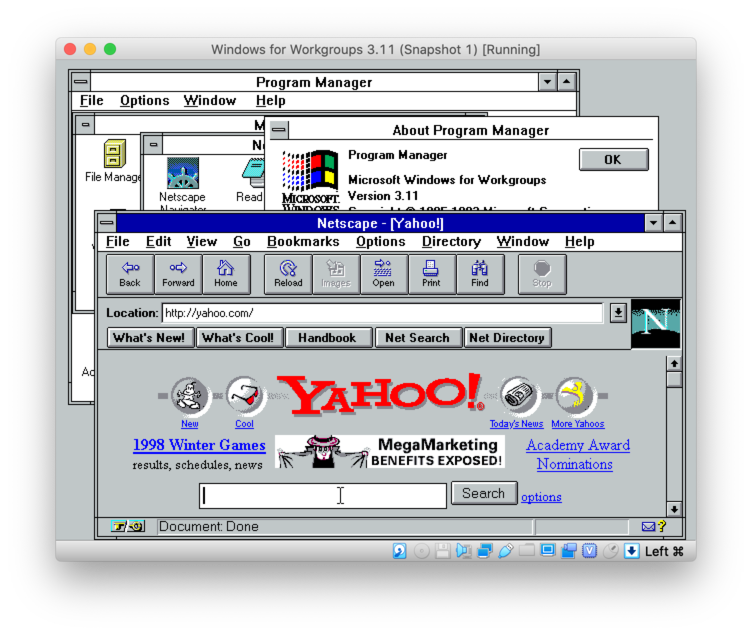Open the 1998 Winter Games link
The height and width of the screenshot is (635, 752).
tap(199, 445)
